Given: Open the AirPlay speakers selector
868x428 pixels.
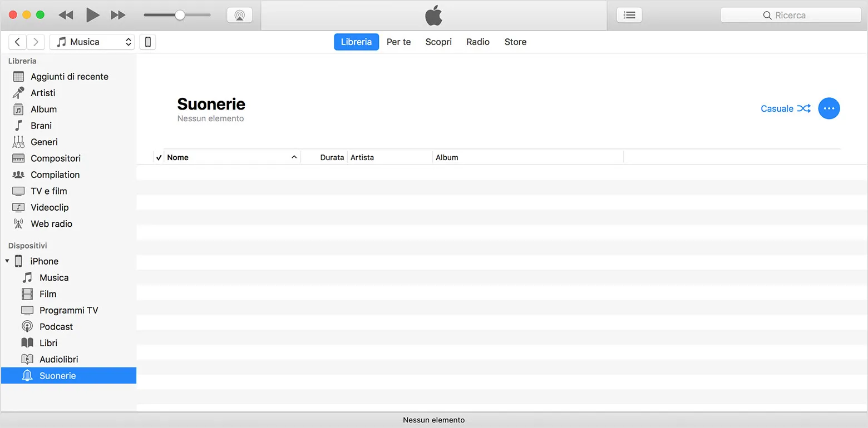Looking at the screenshot, I should pyautogui.click(x=239, y=14).
